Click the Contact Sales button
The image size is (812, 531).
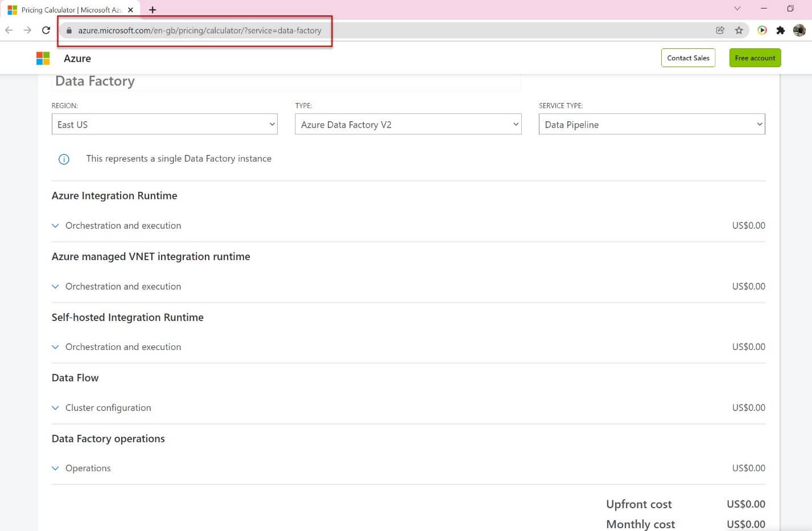[x=688, y=58]
